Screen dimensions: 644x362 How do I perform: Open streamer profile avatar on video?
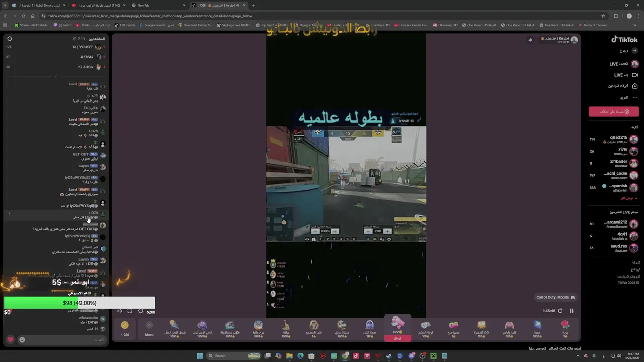574,40
